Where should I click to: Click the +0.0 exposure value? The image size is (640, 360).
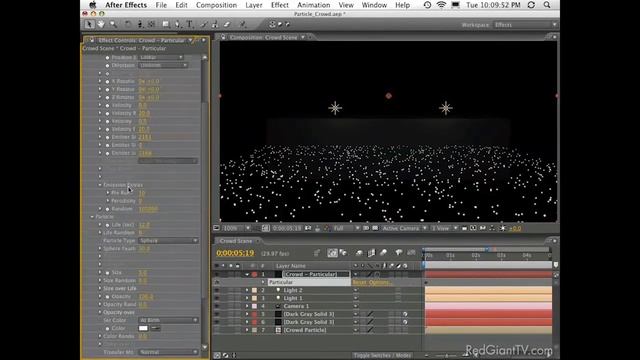click(515, 228)
